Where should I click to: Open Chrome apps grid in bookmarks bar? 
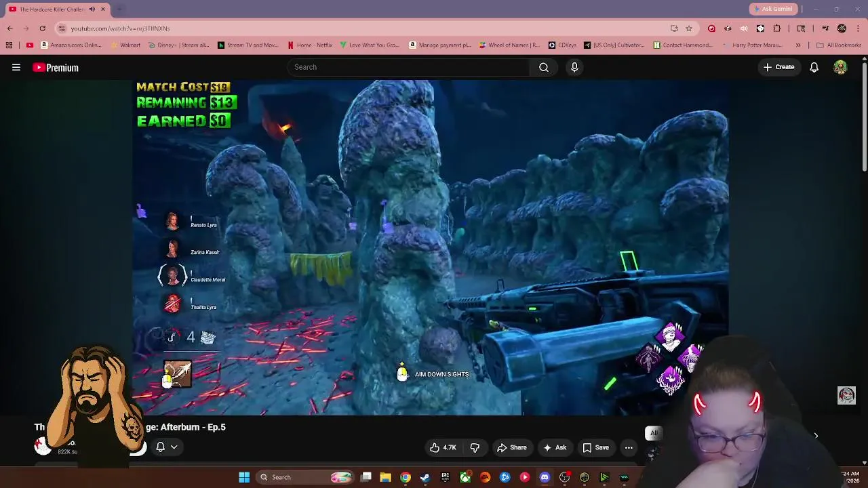(x=9, y=45)
